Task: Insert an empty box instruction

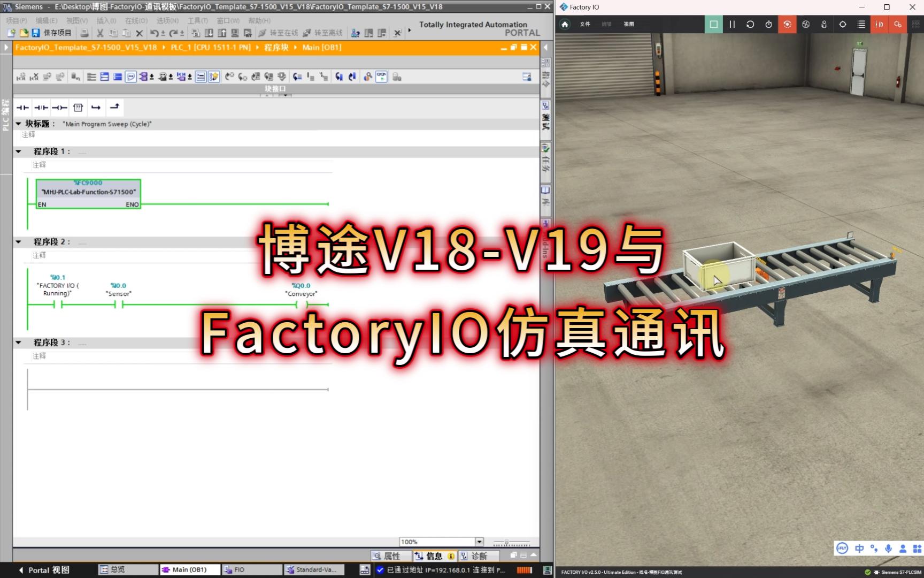Action: (x=78, y=108)
